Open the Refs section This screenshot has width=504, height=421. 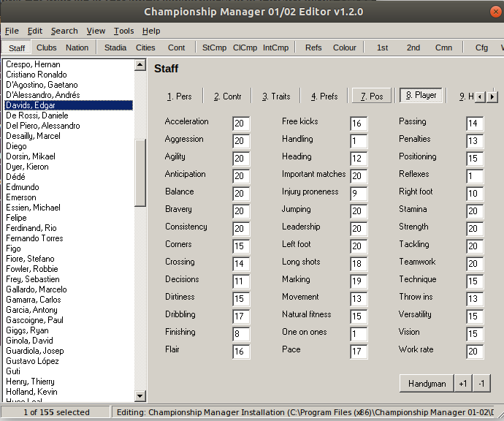313,48
